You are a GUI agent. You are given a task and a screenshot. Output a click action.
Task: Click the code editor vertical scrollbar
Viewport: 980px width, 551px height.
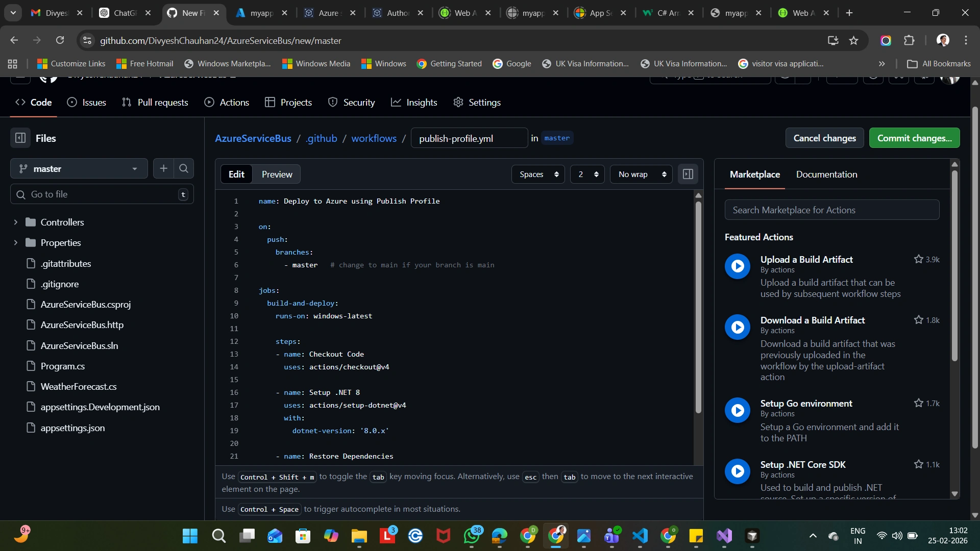(x=698, y=307)
